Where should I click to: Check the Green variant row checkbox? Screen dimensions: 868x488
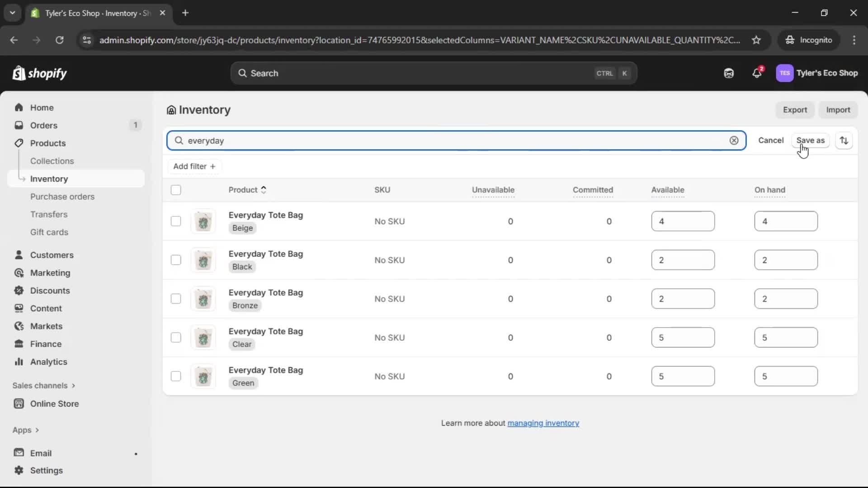coord(176,376)
